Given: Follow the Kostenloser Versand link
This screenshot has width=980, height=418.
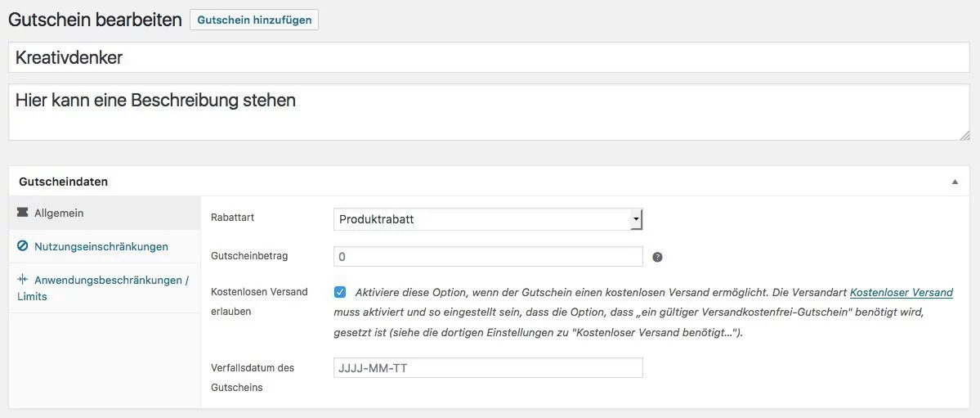Looking at the screenshot, I should coord(901,292).
